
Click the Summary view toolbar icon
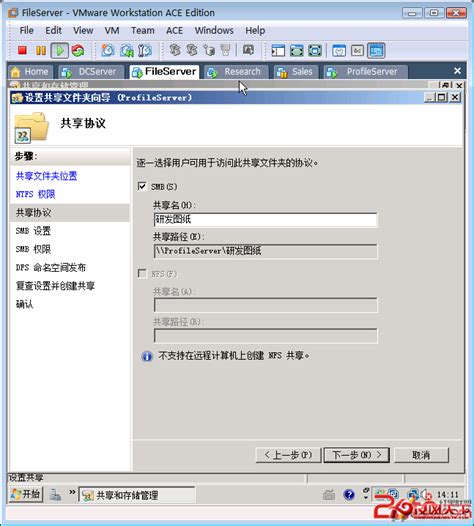(339, 51)
